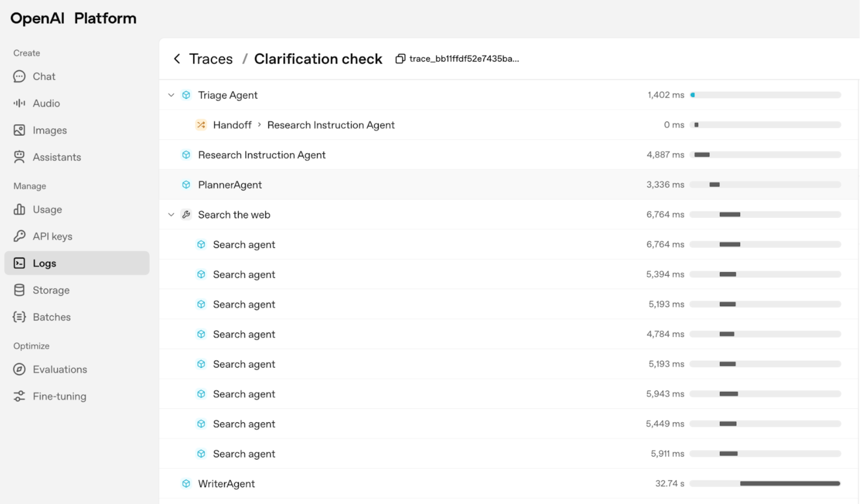The height and width of the screenshot is (504, 860).
Task: Click the Evaluations compass icon
Action: (19, 369)
